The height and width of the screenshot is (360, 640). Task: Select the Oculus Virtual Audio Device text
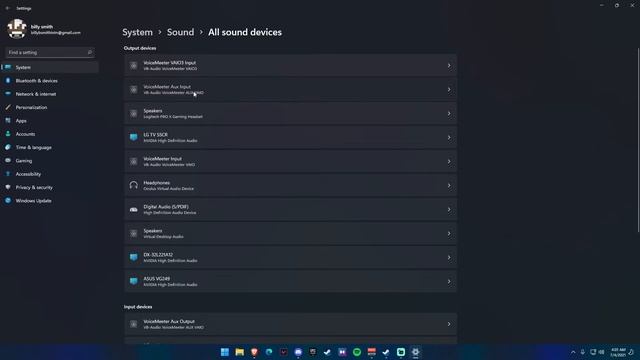(x=169, y=189)
